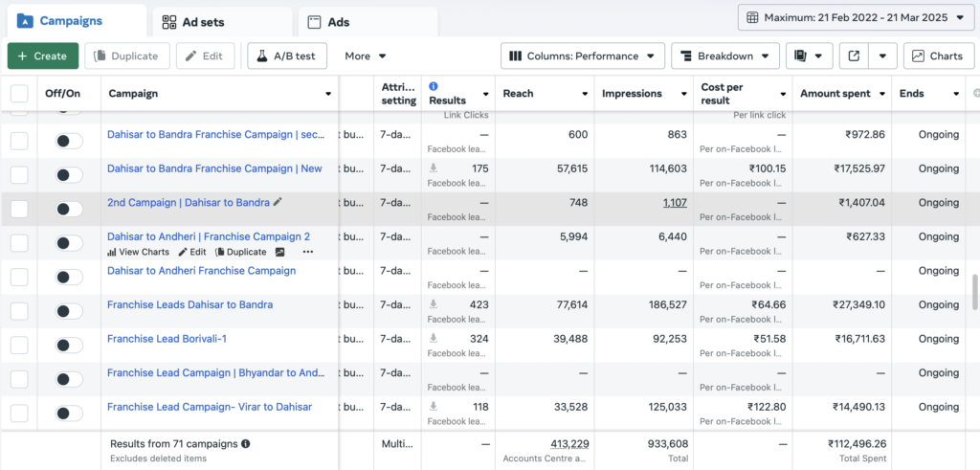Expand the Breakdown dropdown

(724, 56)
